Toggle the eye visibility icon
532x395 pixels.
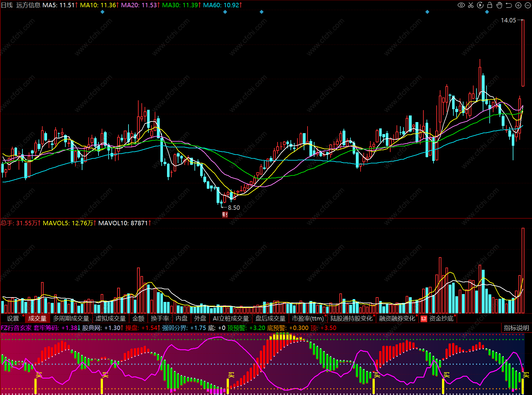461,5
